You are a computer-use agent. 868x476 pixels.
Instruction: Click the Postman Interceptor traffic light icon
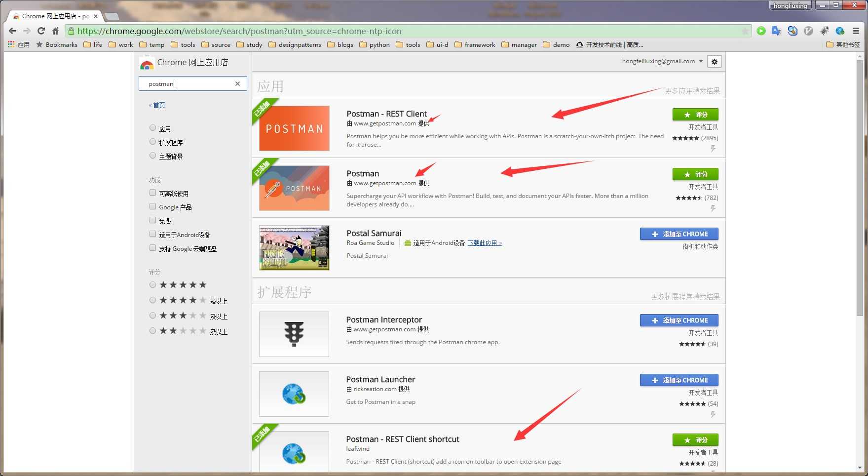[x=294, y=334]
